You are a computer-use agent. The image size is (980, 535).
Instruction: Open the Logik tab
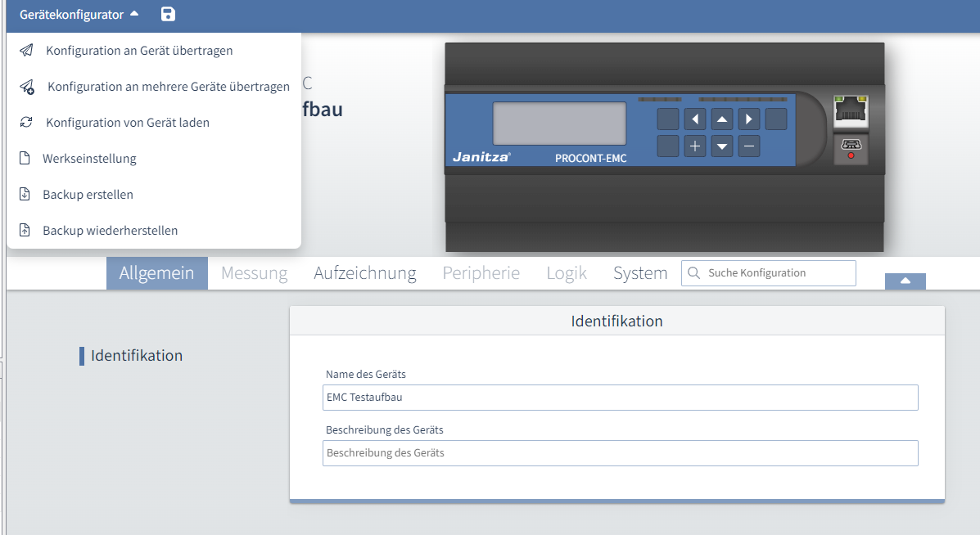pyautogui.click(x=566, y=272)
